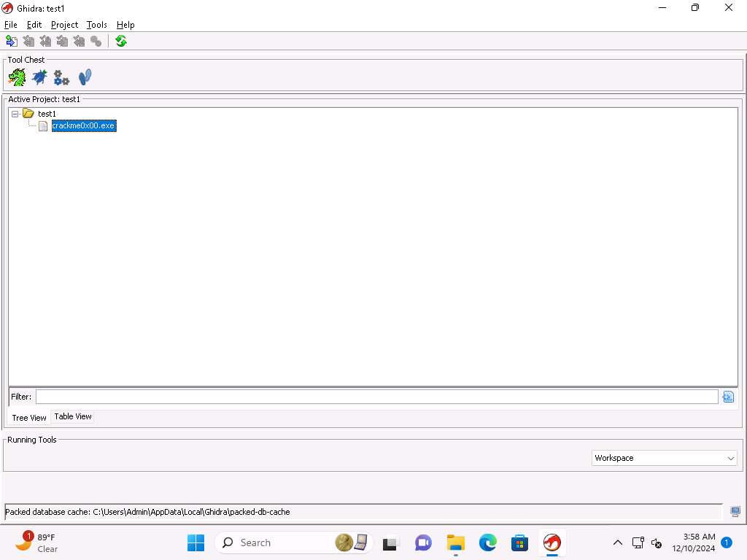The image size is (747, 560).
Task: Open the Tools menu
Action: coord(96,25)
